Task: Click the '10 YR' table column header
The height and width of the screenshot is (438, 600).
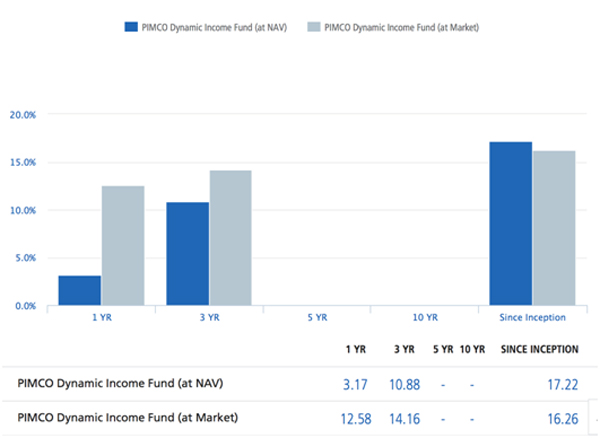Action: (472, 349)
